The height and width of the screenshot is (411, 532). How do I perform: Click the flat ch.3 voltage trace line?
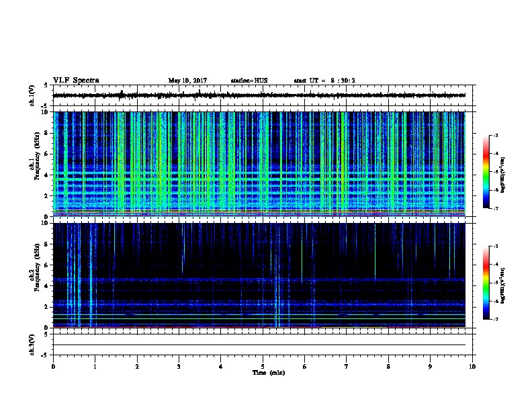(x=259, y=345)
